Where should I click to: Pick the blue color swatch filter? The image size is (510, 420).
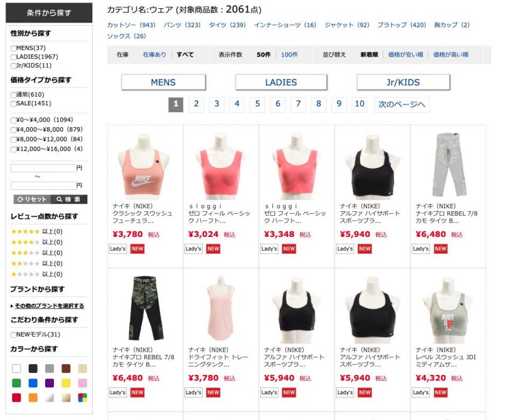click(x=33, y=383)
